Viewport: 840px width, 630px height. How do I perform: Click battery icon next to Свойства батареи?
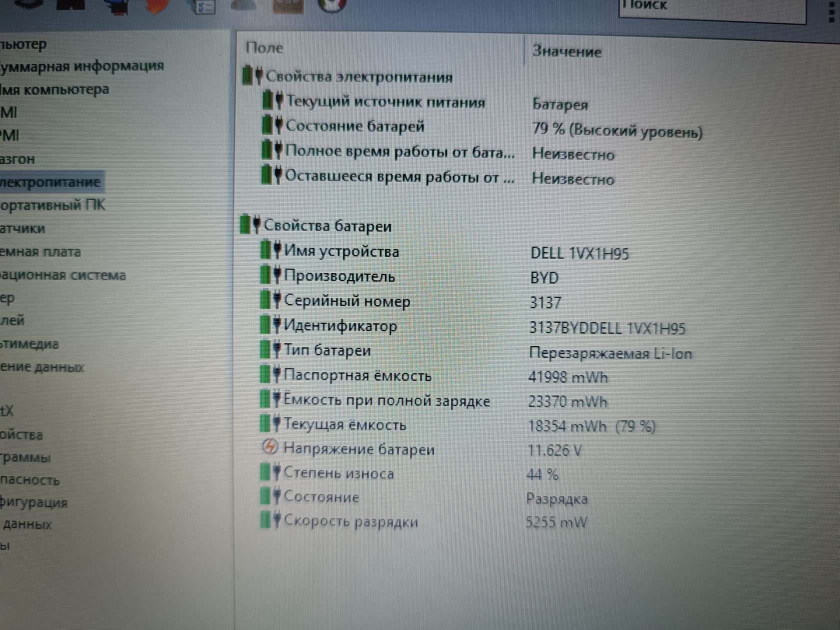[250, 224]
